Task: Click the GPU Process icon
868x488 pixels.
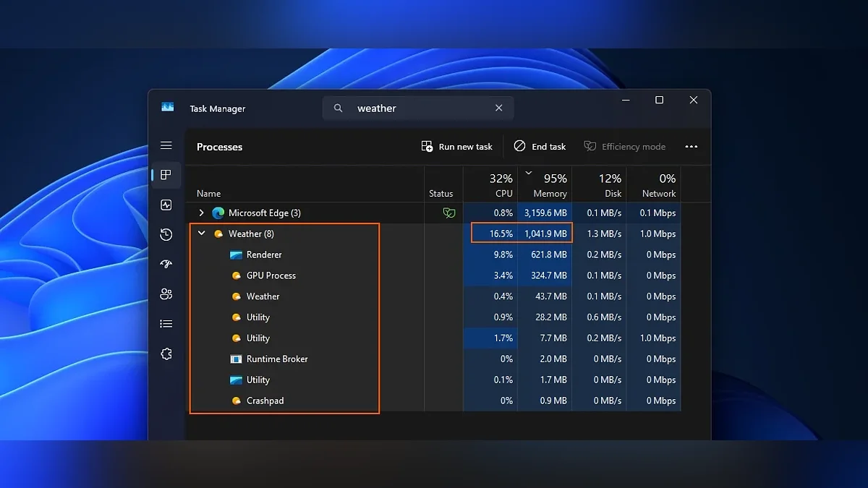Action: coord(236,275)
